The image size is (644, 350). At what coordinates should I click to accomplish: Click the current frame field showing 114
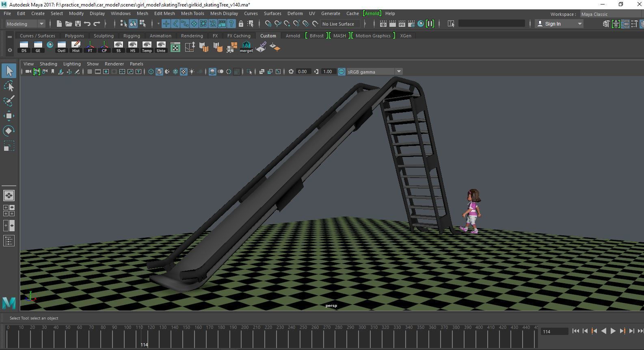[555, 331]
